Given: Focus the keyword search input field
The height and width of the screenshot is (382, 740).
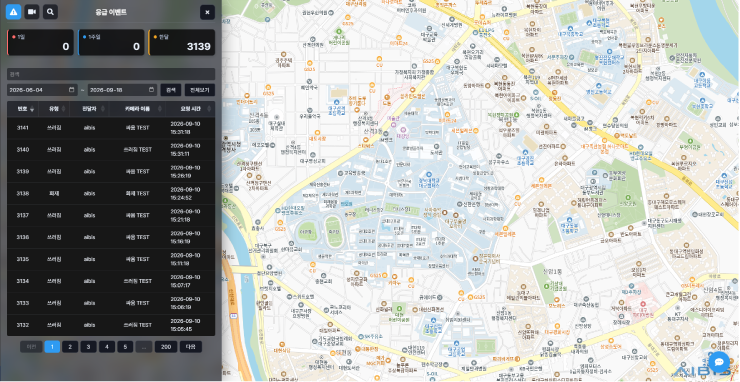Looking at the screenshot, I should [x=111, y=74].
